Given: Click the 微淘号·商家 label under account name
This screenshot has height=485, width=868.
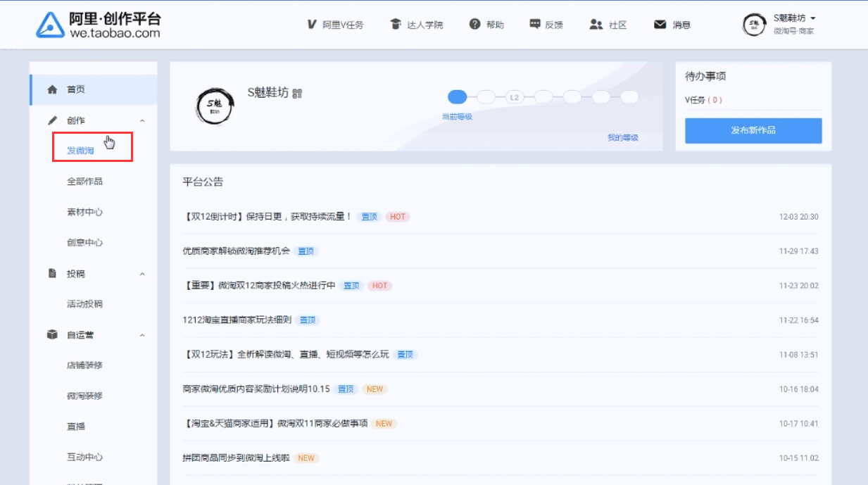Looking at the screenshot, I should pyautogui.click(x=793, y=31).
